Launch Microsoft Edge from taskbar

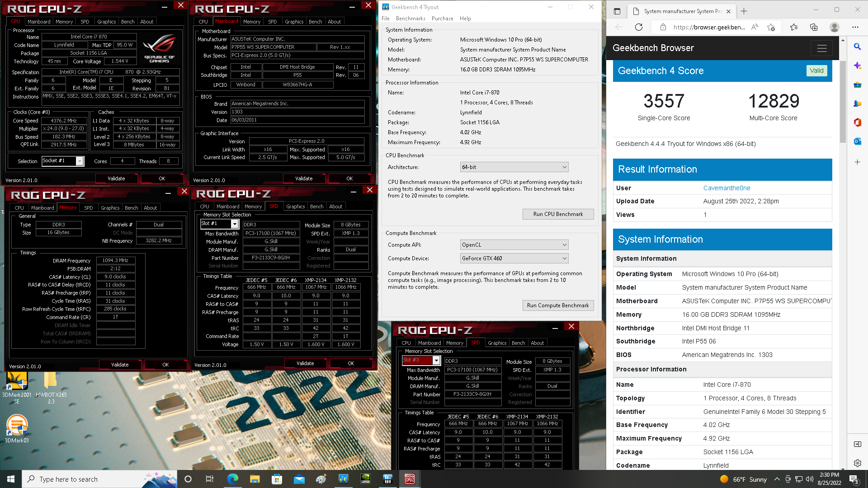point(232,479)
